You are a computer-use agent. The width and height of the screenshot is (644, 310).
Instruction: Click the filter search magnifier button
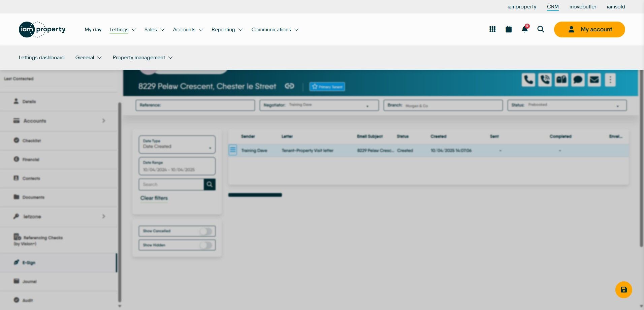(210, 184)
